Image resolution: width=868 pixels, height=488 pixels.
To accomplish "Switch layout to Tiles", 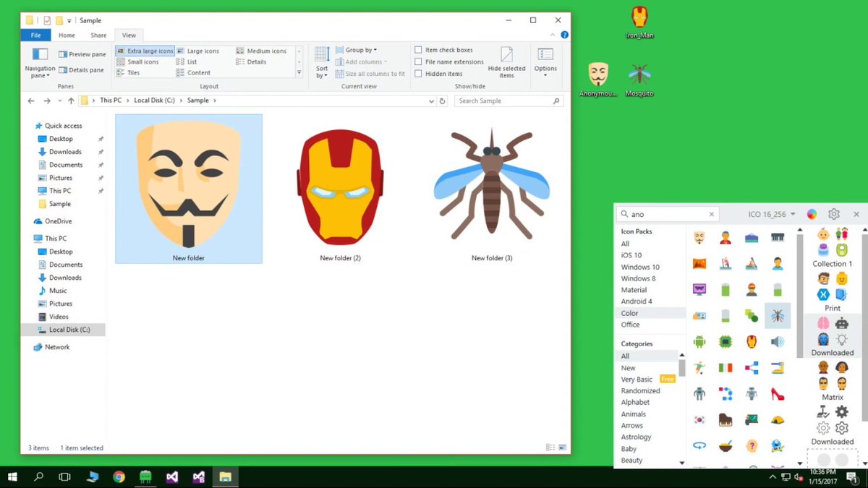I will (x=128, y=73).
